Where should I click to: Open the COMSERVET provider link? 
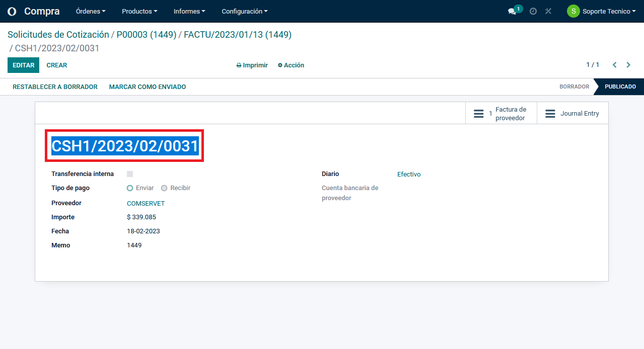pyautogui.click(x=146, y=204)
